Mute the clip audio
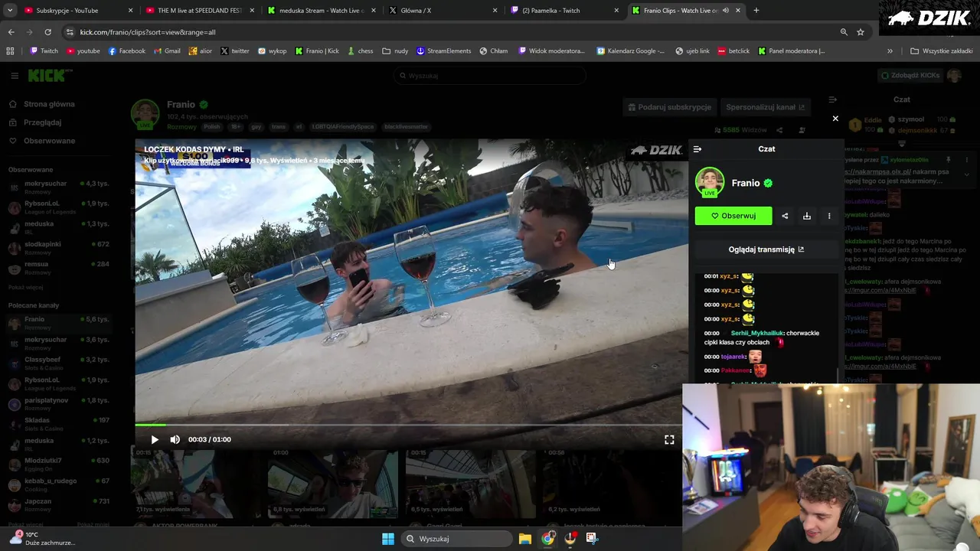The image size is (980, 551). (x=175, y=439)
